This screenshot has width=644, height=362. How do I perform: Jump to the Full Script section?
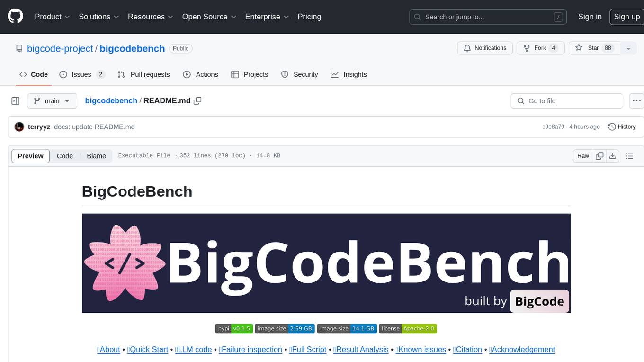point(308,349)
